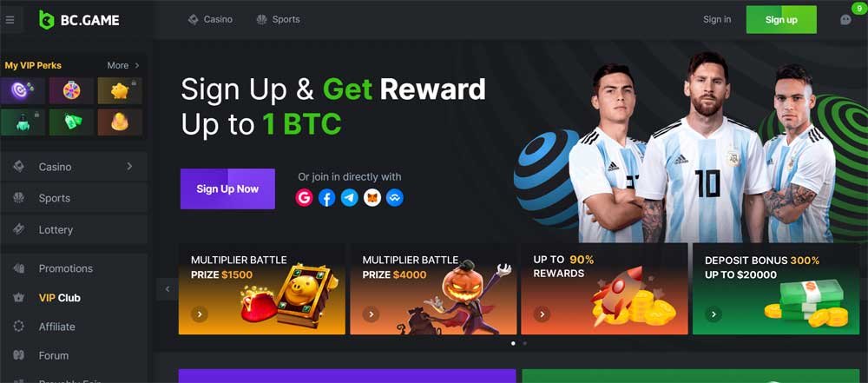Join with Google icon
868x383 pixels.
(304, 197)
